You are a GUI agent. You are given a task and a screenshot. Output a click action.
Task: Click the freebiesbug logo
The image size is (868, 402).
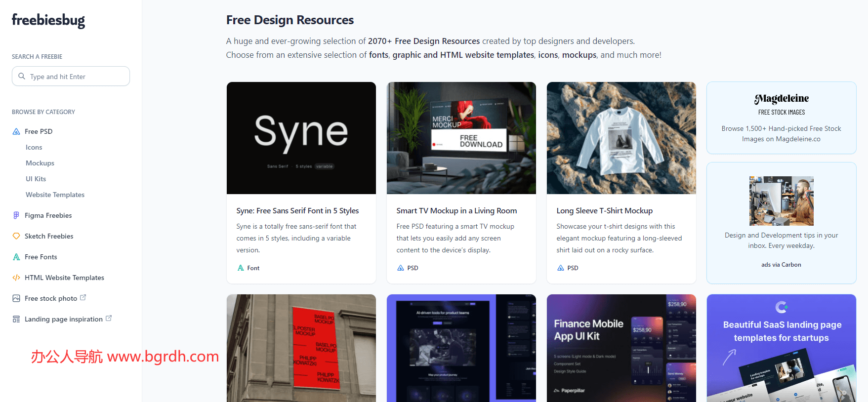[x=48, y=20]
